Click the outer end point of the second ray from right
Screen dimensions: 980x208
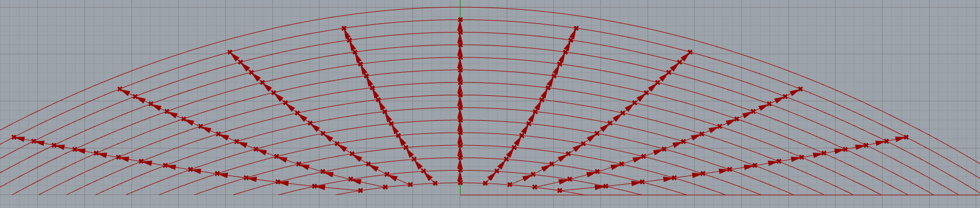point(801,89)
